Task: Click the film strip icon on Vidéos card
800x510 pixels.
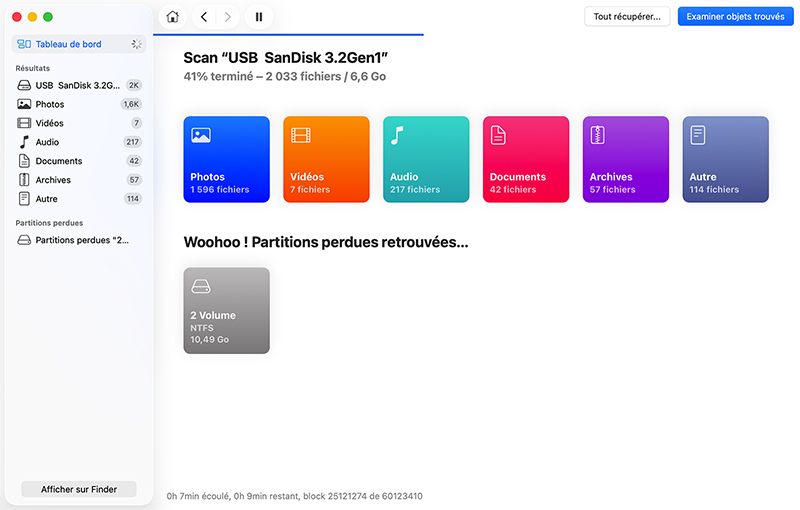Action: (x=301, y=135)
